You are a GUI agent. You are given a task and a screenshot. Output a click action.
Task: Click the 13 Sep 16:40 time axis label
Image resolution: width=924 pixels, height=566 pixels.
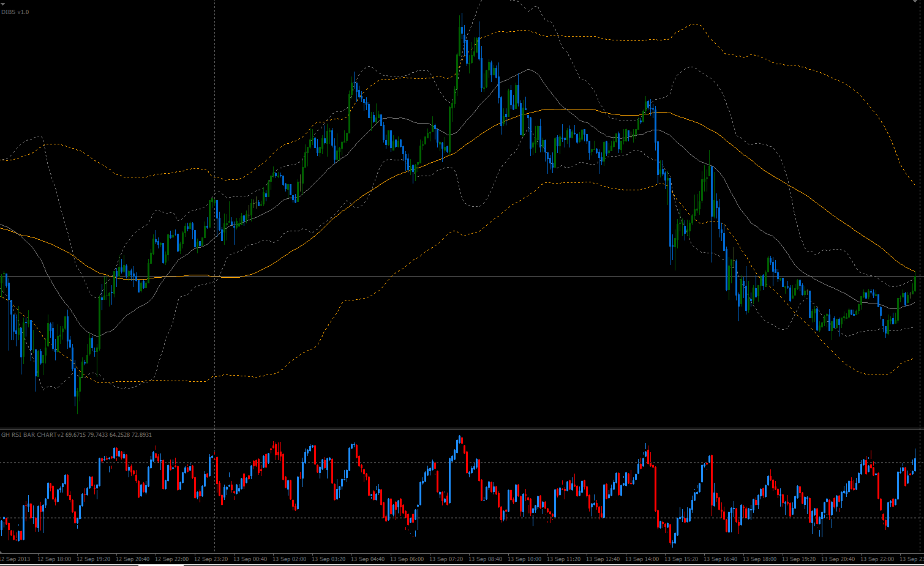[x=720, y=559]
